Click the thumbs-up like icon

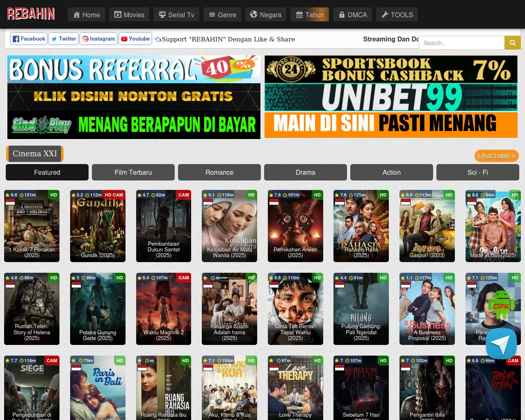click(x=158, y=39)
